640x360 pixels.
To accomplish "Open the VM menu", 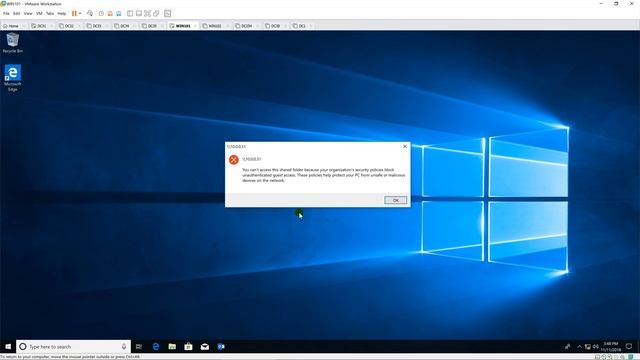I will [39, 13].
